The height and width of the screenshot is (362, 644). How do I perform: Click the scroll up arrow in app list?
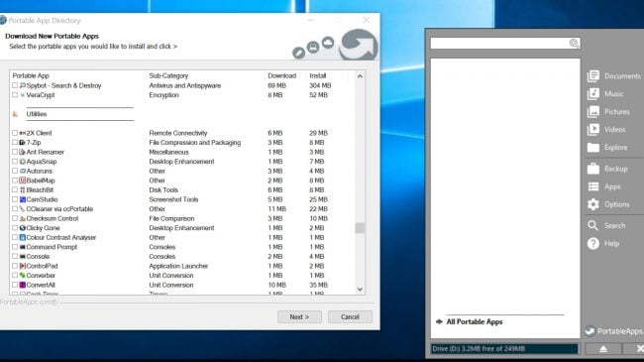(x=360, y=76)
